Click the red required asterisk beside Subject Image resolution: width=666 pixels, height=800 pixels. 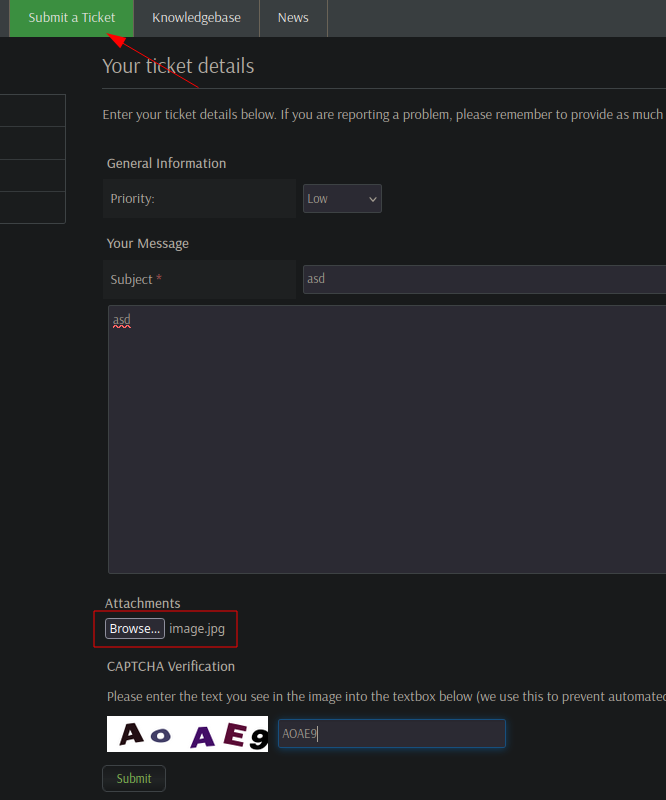coord(159,278)
